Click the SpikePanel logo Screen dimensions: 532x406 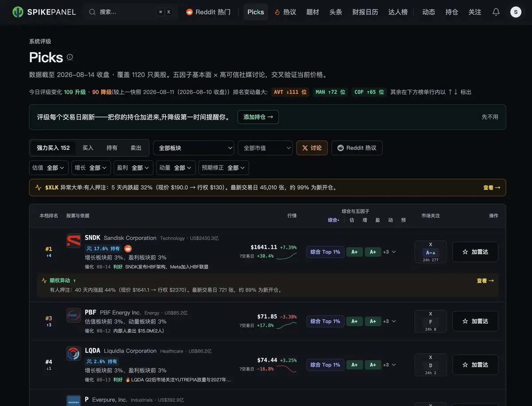pos(44,12)
